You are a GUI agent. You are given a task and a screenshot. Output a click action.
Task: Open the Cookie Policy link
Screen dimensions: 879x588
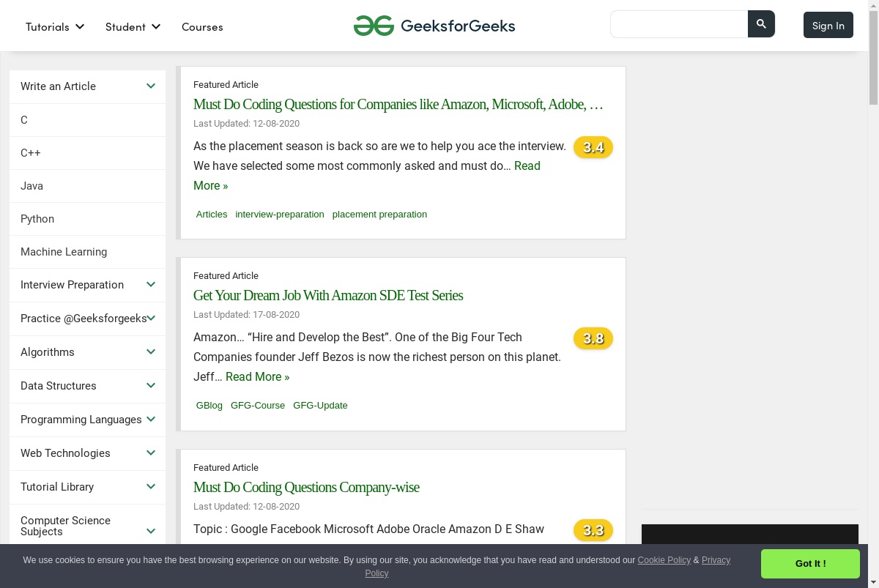click(x=664, y=560)
